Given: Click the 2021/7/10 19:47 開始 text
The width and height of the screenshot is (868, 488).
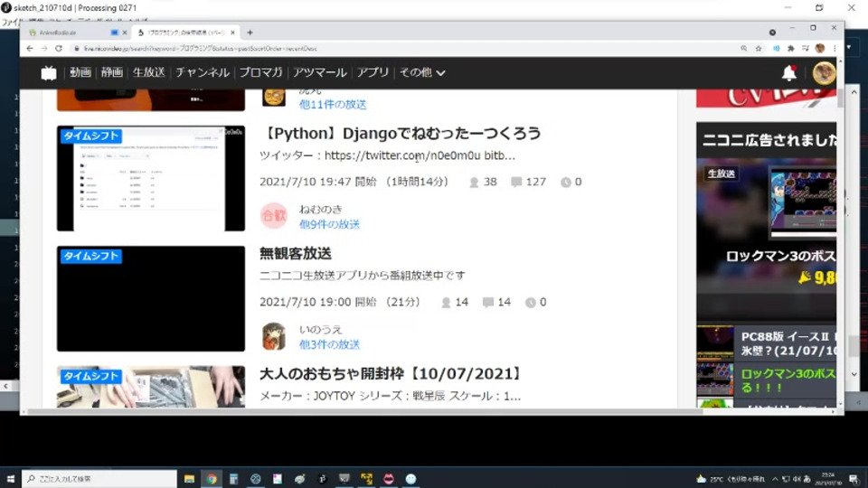Looking at the screenshot, I should coord(318,182).
